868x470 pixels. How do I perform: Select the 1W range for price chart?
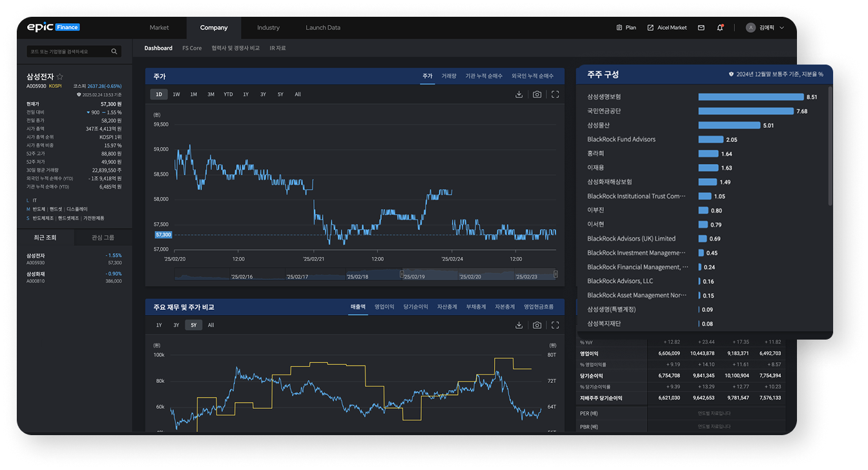pos(176,94)
